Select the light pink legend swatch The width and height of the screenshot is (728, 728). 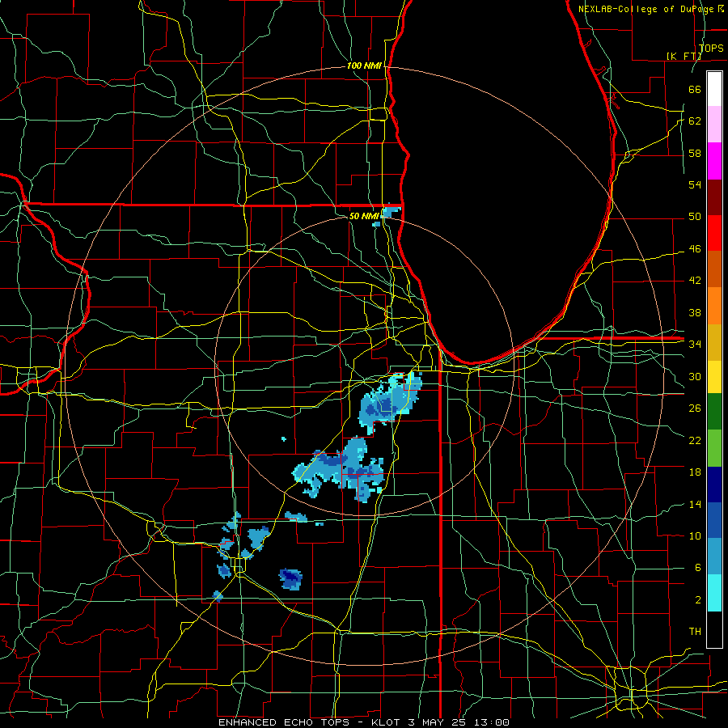coord(714,124)
